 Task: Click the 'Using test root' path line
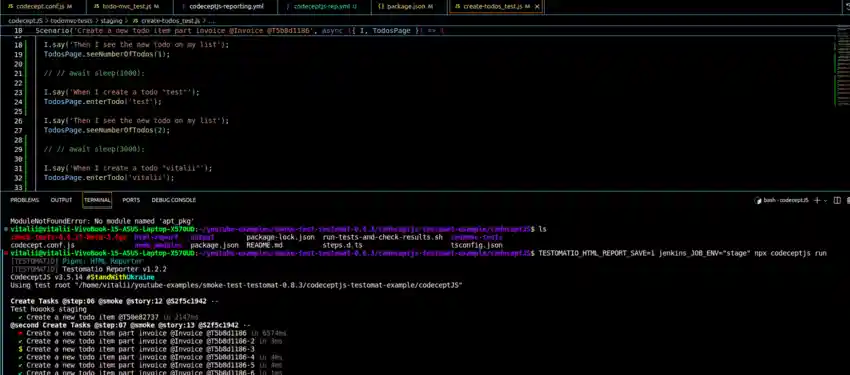coord(236,285)
